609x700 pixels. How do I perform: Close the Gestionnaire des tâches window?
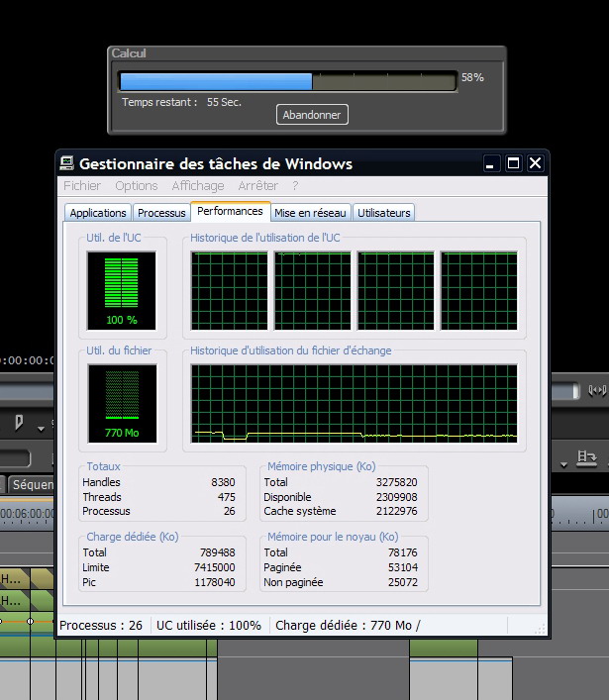tap(536, 163)
